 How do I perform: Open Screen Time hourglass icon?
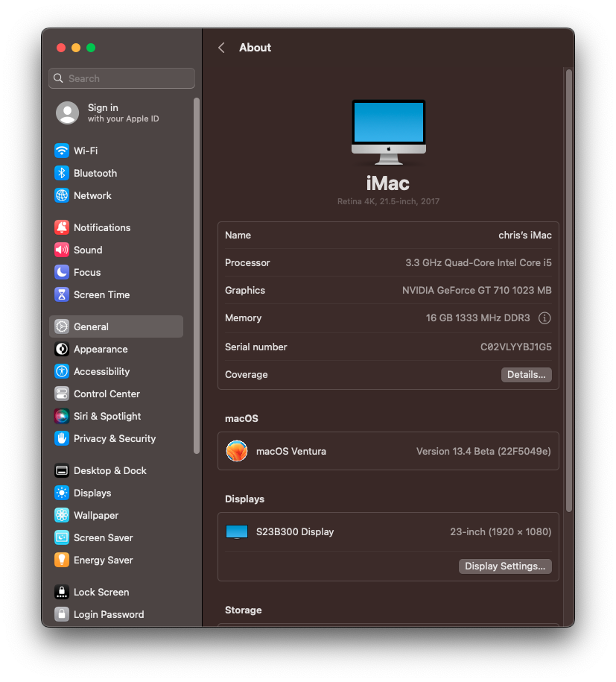tap(62, 294)
